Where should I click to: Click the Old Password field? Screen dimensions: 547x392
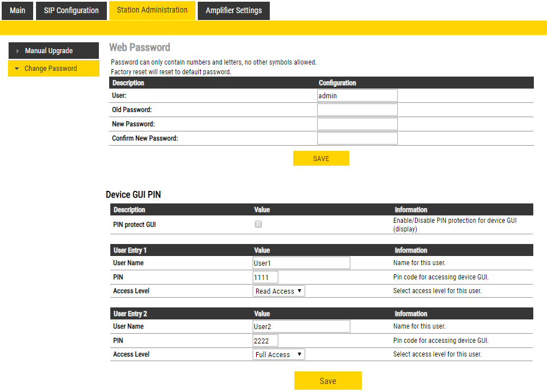point(357,110)
